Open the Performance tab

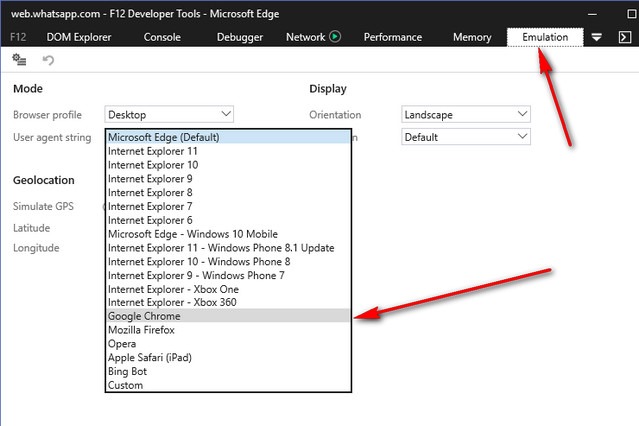click(x=393, y=37)
